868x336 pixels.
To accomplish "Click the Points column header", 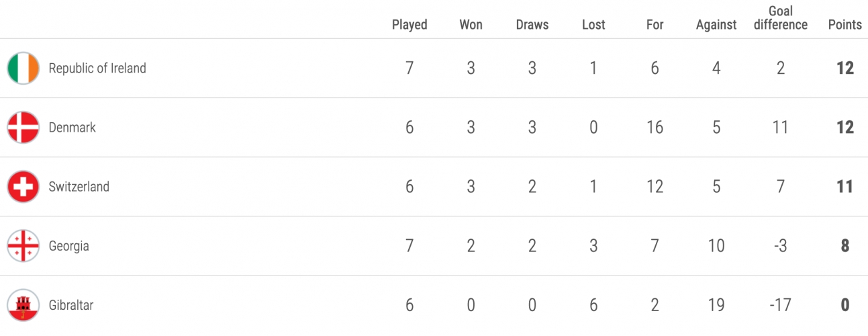I will click(845, 25).
